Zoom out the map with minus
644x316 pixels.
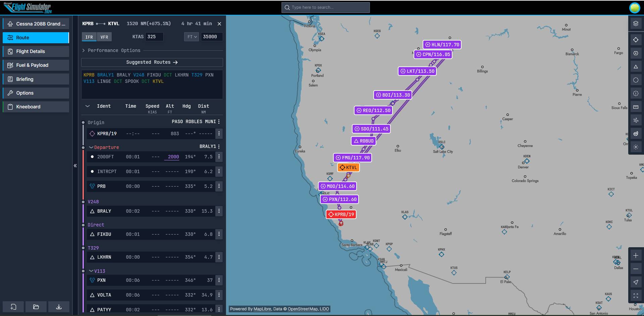[x=636, y=269]
